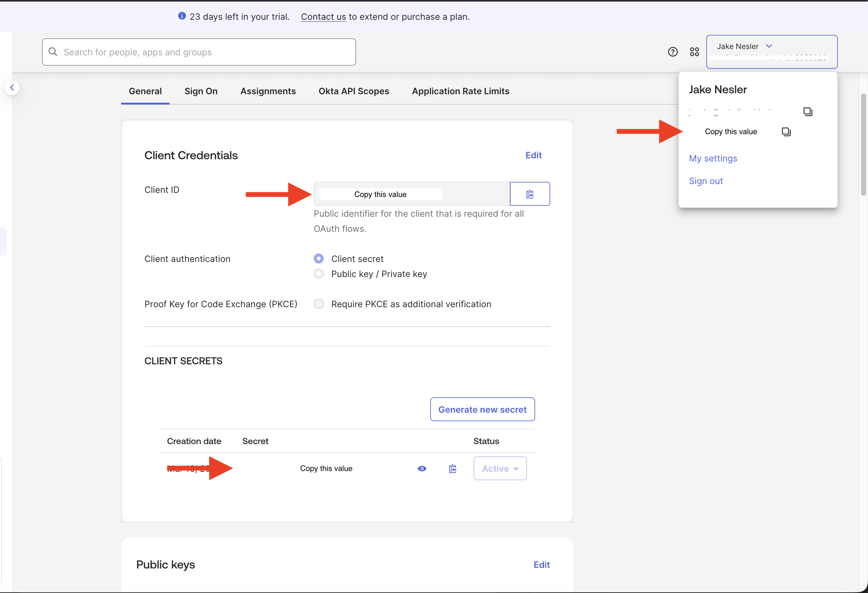Screen dimensions: 868x593
Task: Open the Active status dropdown
Action: point(500,468)
